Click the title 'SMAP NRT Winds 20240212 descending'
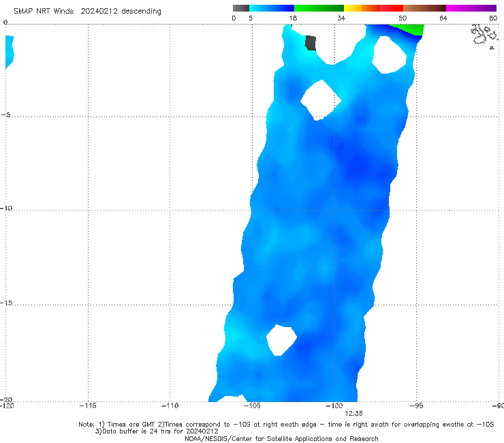Viewport: 504px width, 443px height. click(x=87, y=11)
